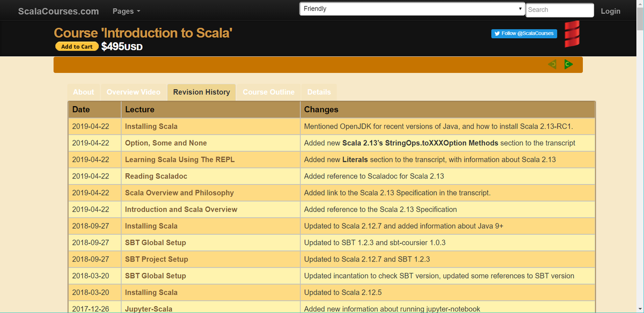Open the Details tab
The height and width of the screenshot is (313, 644).
point(319,92)
